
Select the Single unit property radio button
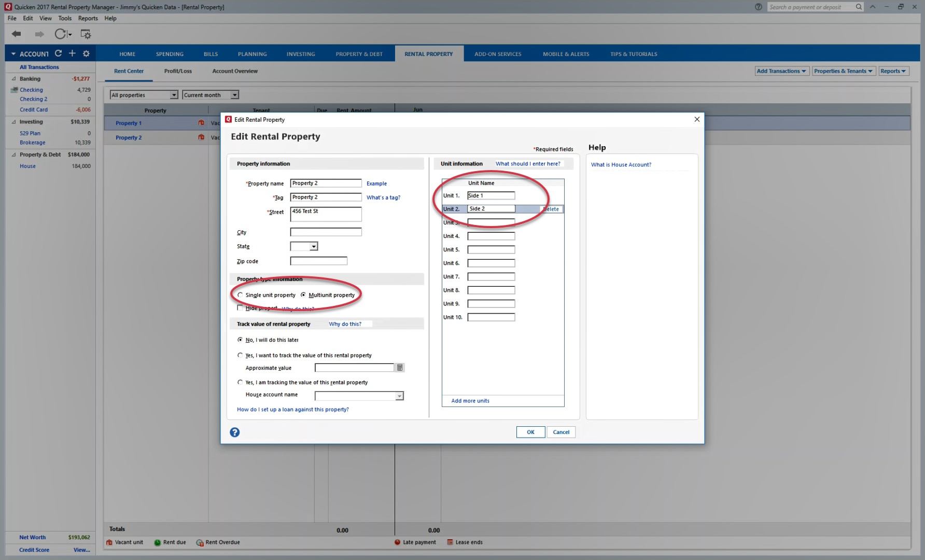coord(240,295)
